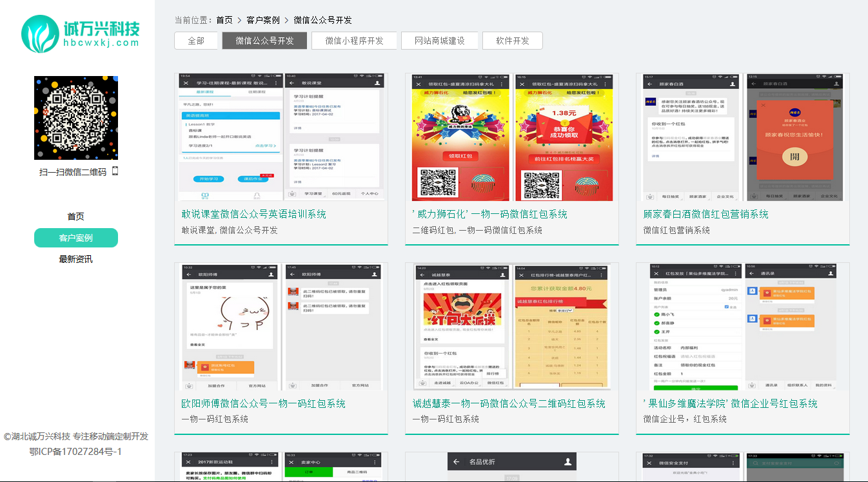This screenshot has width=868, height=482.
Task: Open the 诚越慧泰 case thumbnail
Action: point(512,327)
